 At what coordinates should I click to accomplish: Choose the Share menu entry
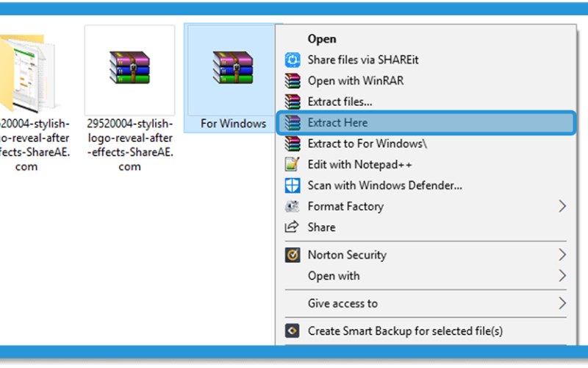click(x=426, y=227)
